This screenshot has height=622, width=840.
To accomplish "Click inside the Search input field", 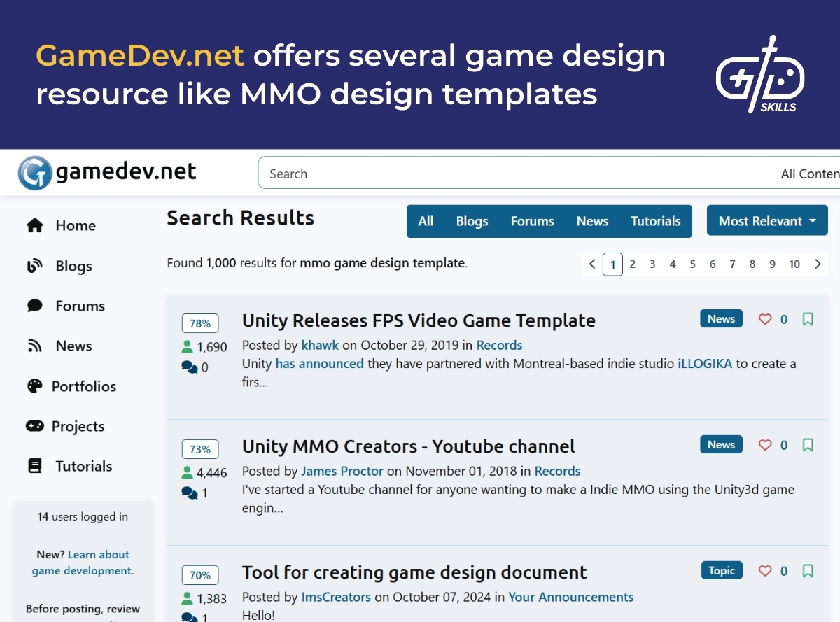I will tap(420, 173).
